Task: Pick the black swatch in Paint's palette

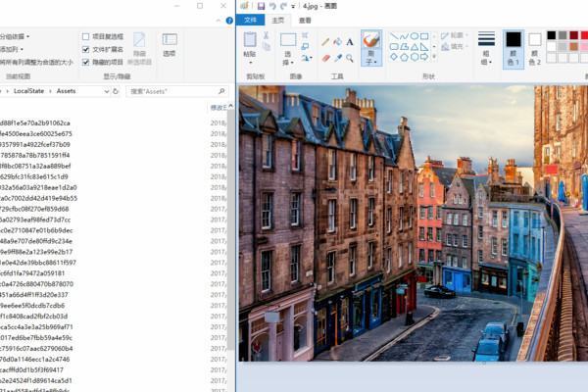Action: click(x=551, y=35)
